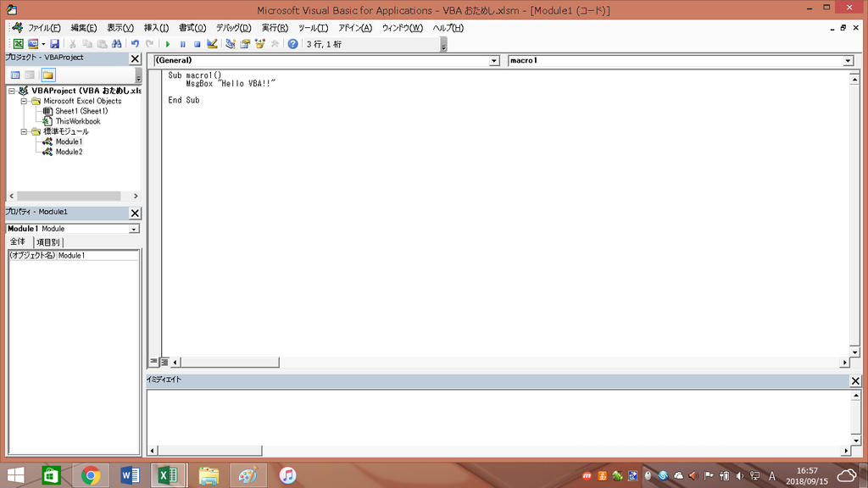Viewport: 868px width, 488px height.
Task: Click code line End Sub
Action: tap(184, 100)
